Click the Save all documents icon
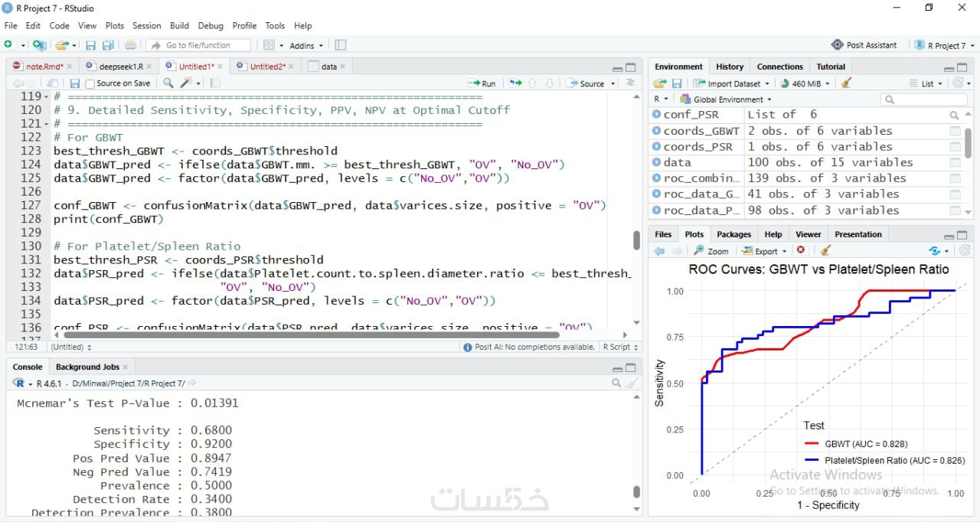Screen dimensions: 980x522 click(x=108, y=45)
